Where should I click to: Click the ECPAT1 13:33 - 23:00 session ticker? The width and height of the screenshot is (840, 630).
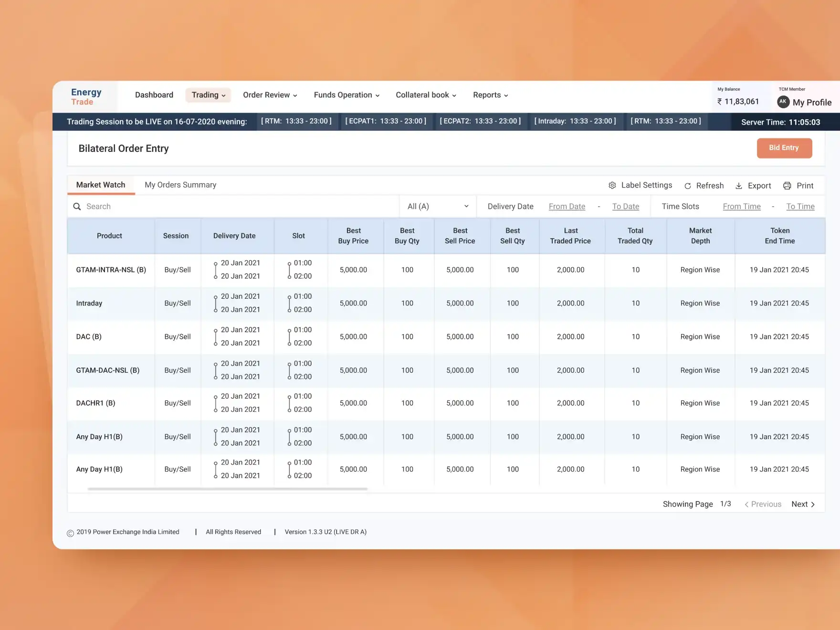click(x=386, y=121)
